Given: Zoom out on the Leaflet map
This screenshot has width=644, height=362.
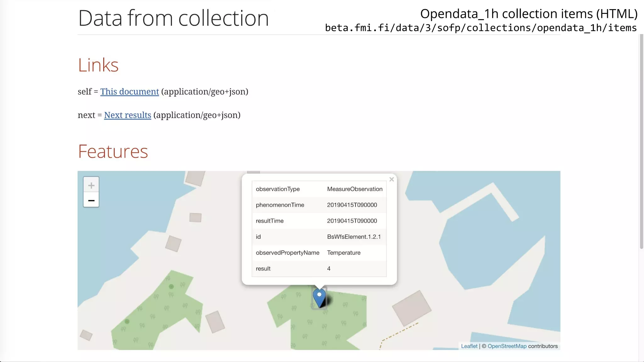Looking at the screenshot, I should point(91,200).
